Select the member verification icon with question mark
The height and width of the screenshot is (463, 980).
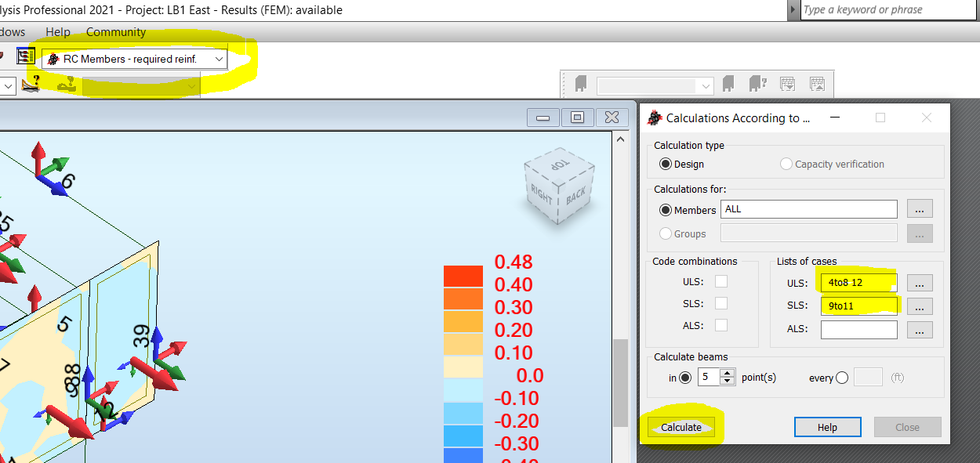pyautogui.click(x=757, y=84)
